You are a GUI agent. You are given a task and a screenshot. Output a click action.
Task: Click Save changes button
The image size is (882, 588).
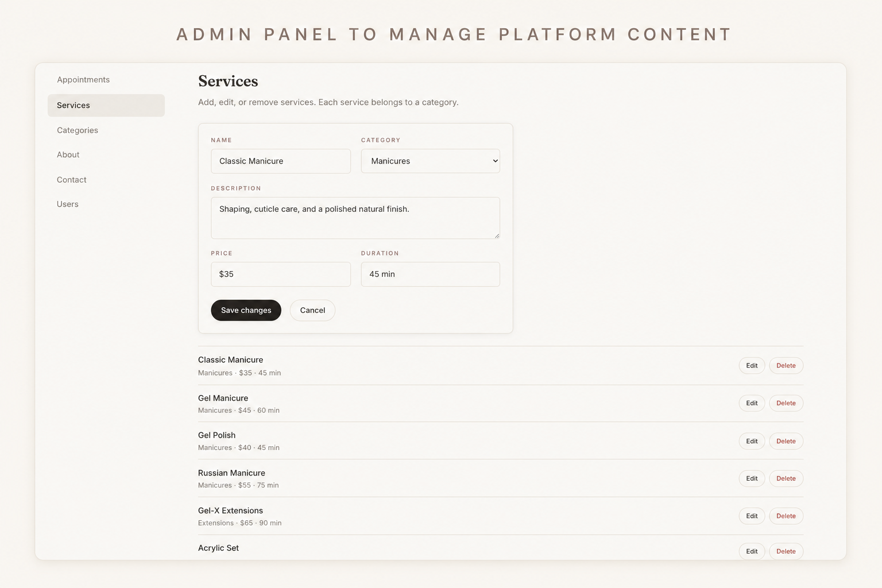coord(246,310)
